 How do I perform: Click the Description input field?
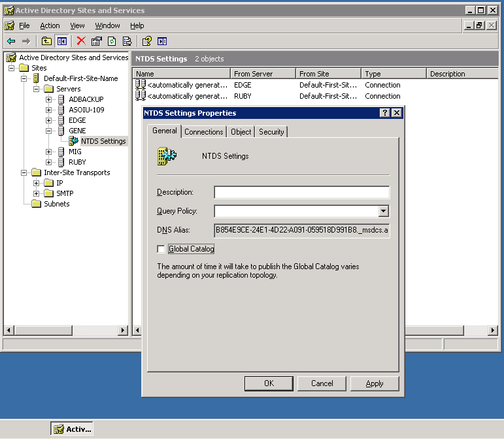tap(302, 192)
